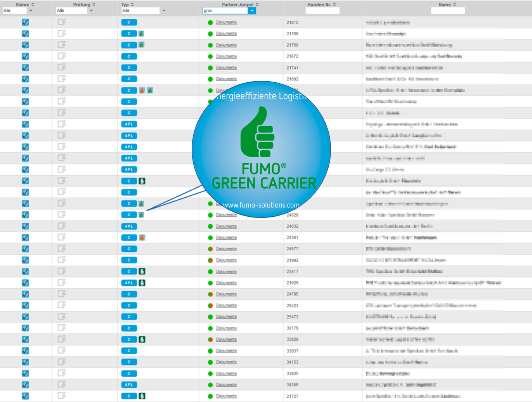Focus the Kunden Nr. filter field

point(322,11)
